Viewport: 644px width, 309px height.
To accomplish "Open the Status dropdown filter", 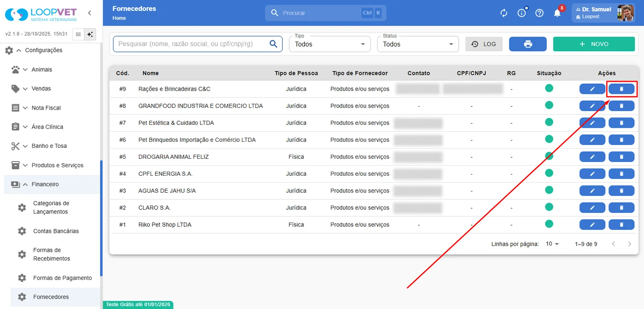I will coord(418,44).
